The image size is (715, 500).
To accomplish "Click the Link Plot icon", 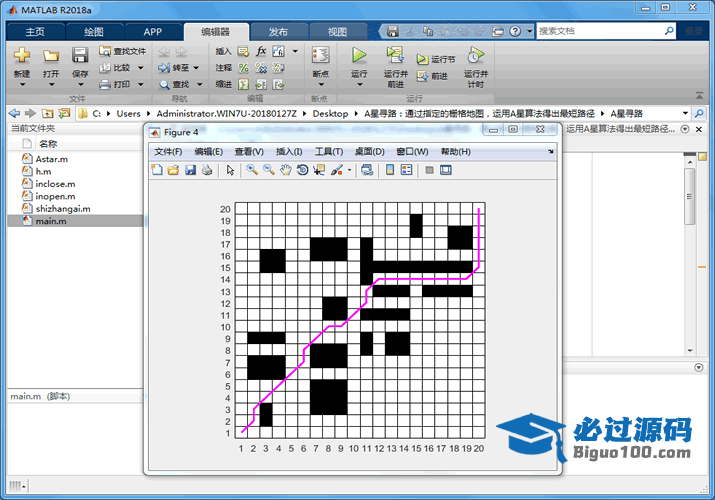I will tap(367, 170).
